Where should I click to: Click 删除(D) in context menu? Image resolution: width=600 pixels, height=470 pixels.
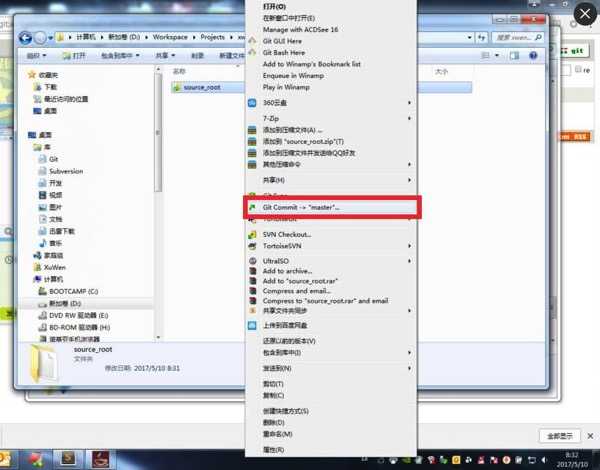(273, 423)
